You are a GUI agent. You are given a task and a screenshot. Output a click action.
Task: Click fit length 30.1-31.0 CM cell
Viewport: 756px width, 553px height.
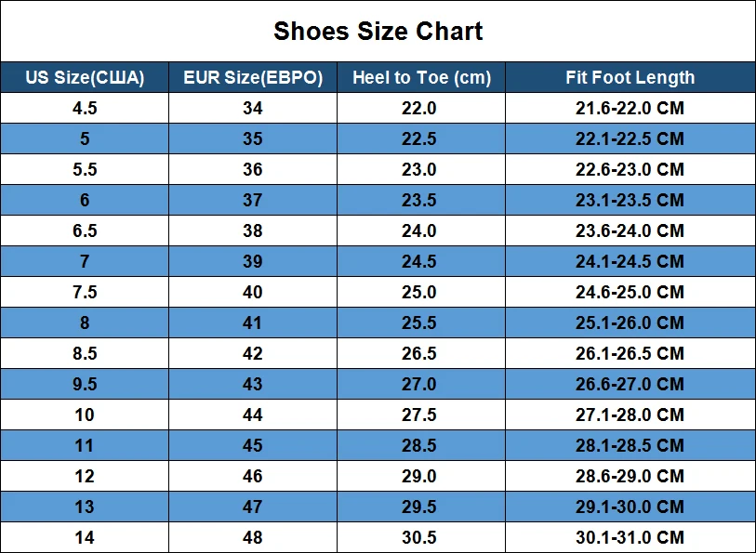[x=630, y=537]
